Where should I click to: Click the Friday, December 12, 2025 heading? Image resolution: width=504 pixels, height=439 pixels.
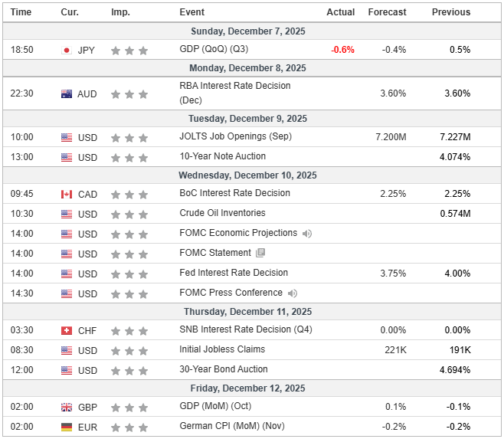pos(247,388)
